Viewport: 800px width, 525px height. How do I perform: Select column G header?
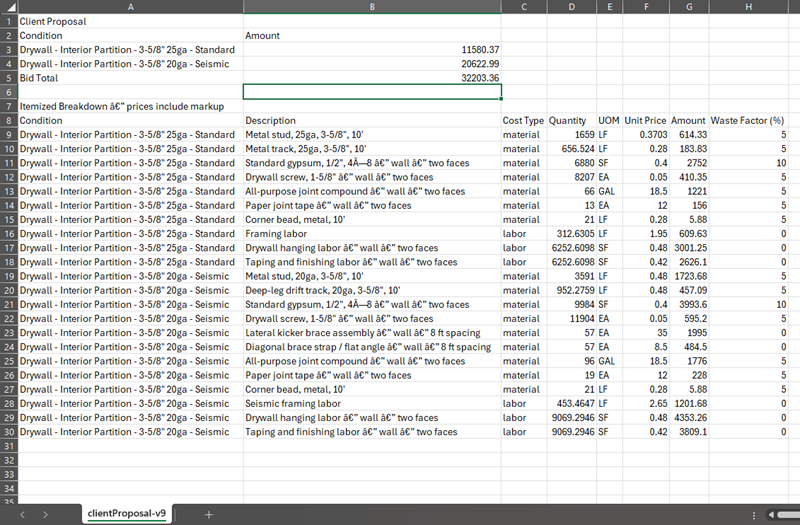click(689, 7)
